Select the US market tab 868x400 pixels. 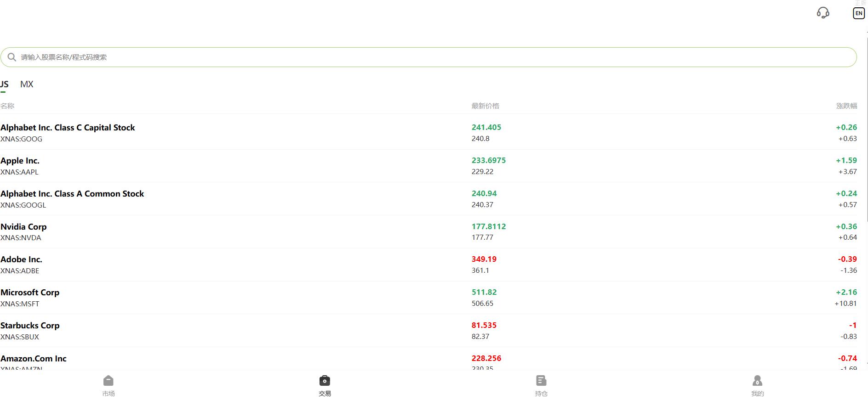4,84
